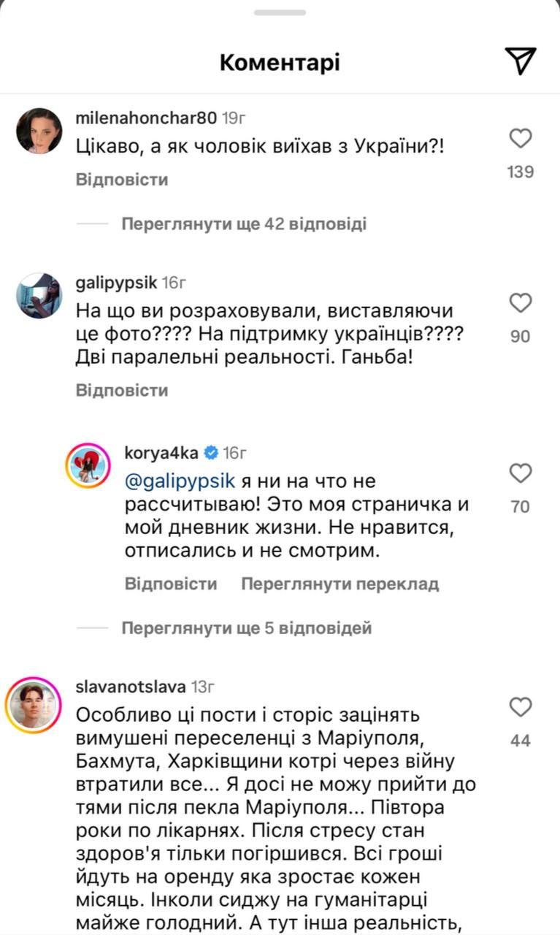
Task: View translation of korya4ka's reply
Action: 340,584
